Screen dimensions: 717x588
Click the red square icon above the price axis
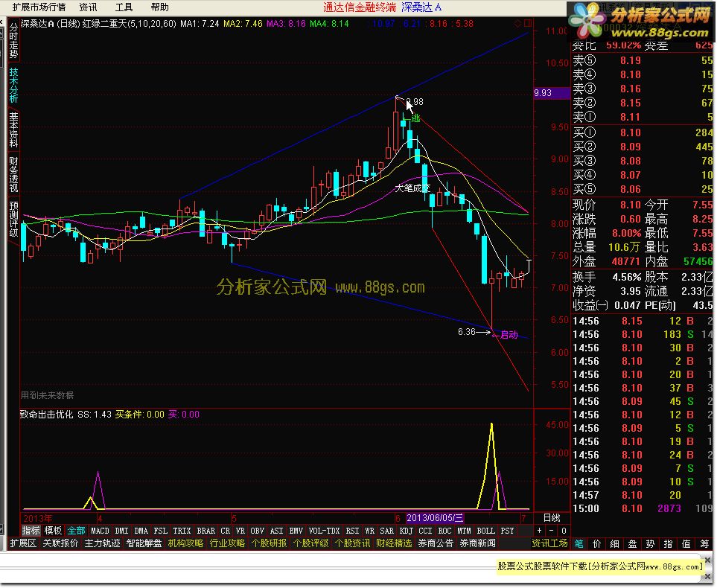[x=528, y=23]
